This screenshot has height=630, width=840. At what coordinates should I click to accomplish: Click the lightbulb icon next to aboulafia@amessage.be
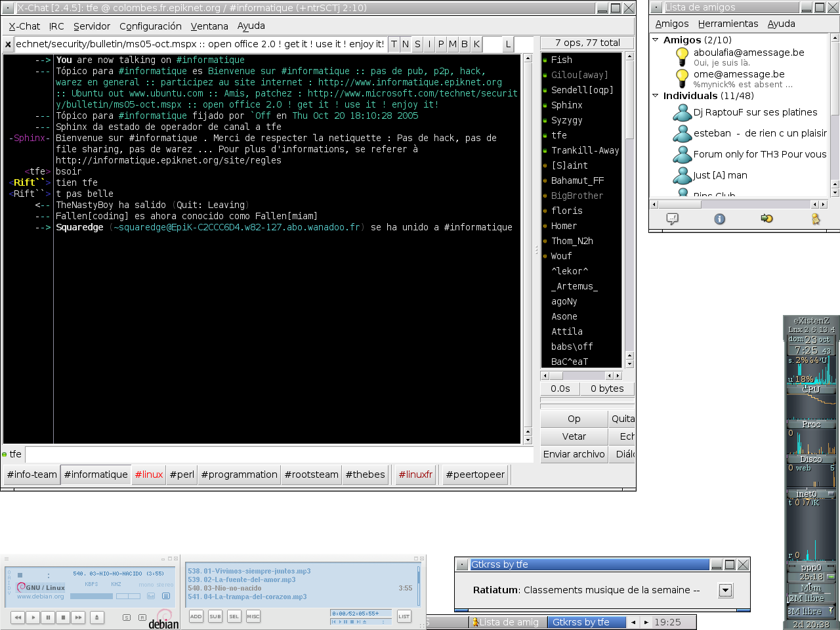tap(682, 57)
